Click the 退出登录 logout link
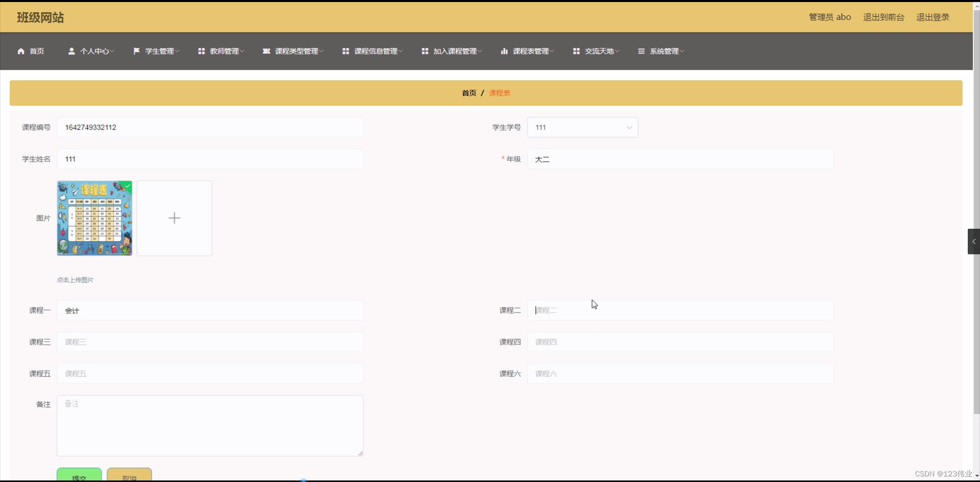Image resolution: width=980 pixels, height=482 pixels. click(x=933, y=17)
